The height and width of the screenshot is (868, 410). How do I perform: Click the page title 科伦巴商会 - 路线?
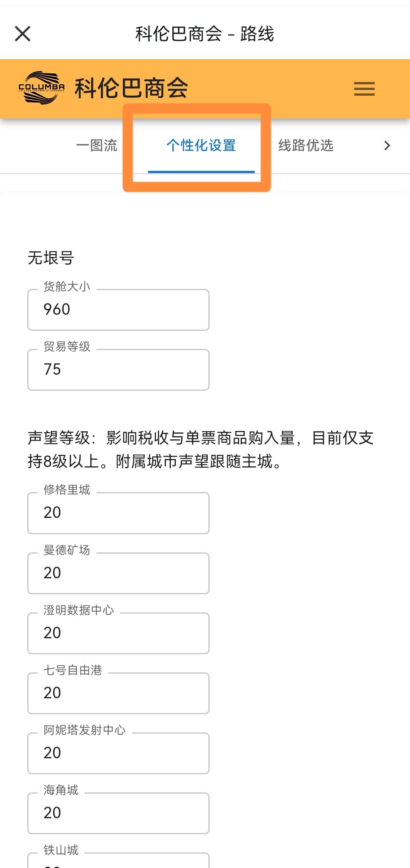coord(205,34)
